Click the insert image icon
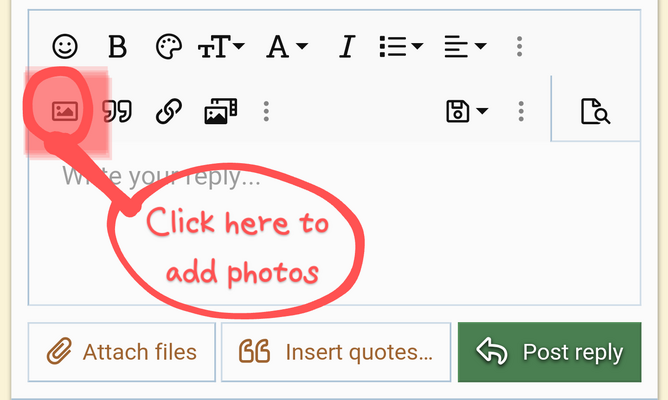 65,112
